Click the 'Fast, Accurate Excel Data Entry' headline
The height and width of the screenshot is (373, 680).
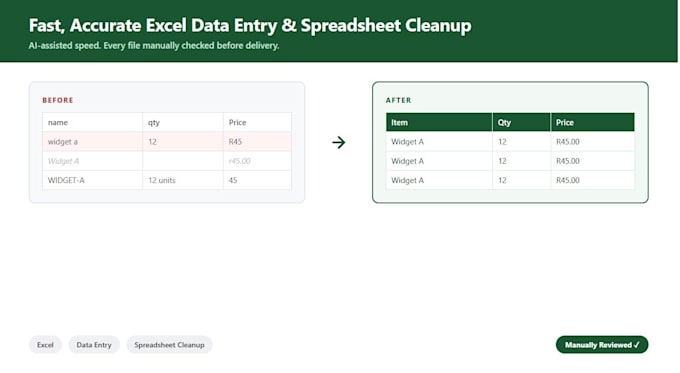250,25
